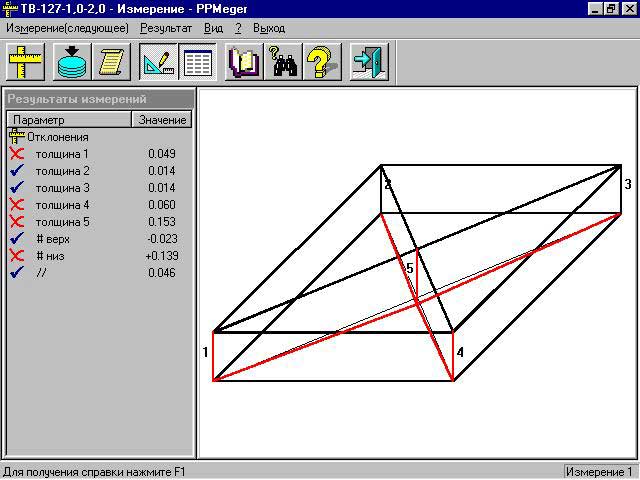The width and height of the screenshot is (640, 480).
Task: Toggle the drawing triangle and pencil view
Action: click(x=158, y=62)
